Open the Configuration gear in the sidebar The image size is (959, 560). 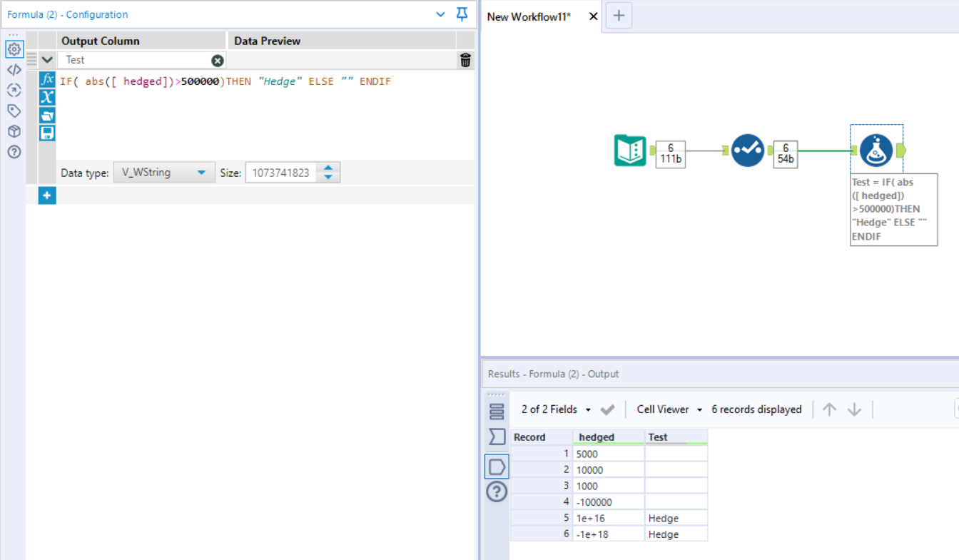point(14,49)
